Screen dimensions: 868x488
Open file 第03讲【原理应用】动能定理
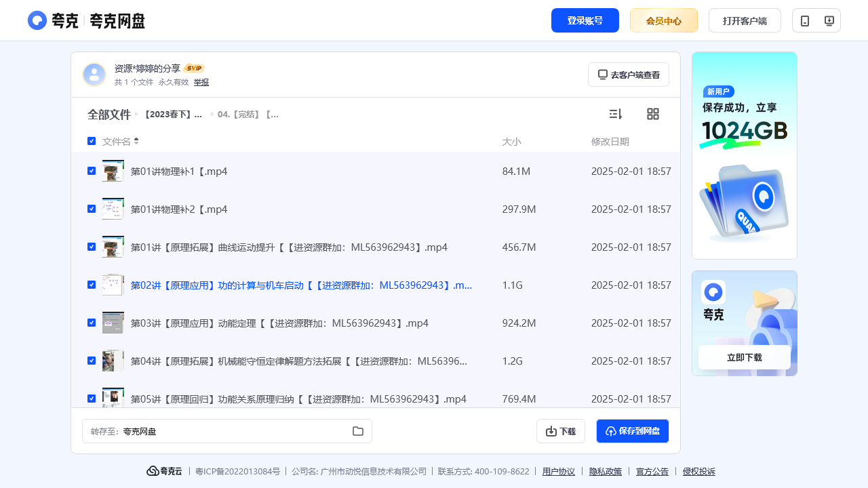[x=279, y=323]
